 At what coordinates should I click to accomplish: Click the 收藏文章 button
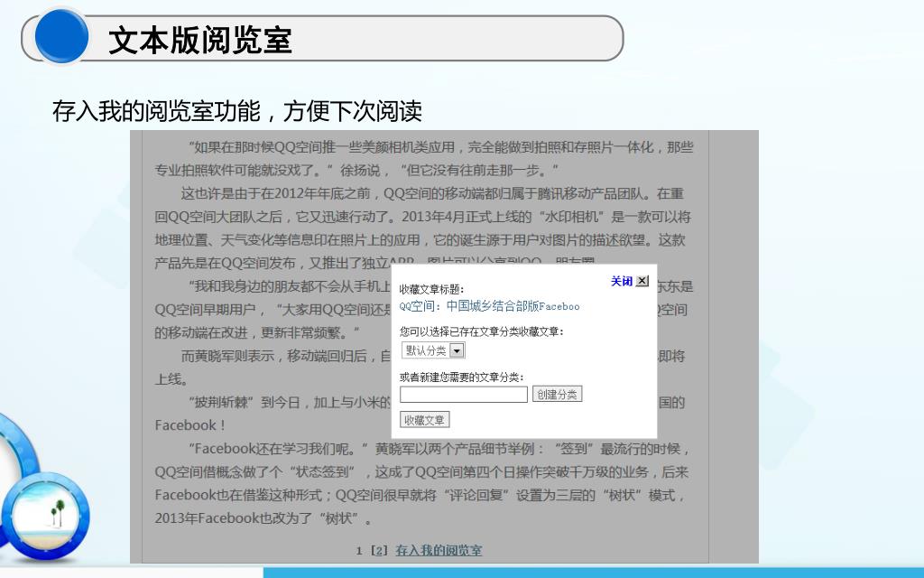(424, 420)
